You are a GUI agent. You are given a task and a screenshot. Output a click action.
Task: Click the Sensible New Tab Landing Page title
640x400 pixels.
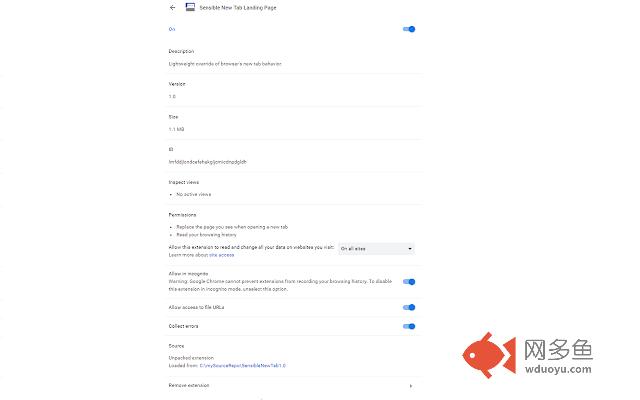click(x=238, y=7)
